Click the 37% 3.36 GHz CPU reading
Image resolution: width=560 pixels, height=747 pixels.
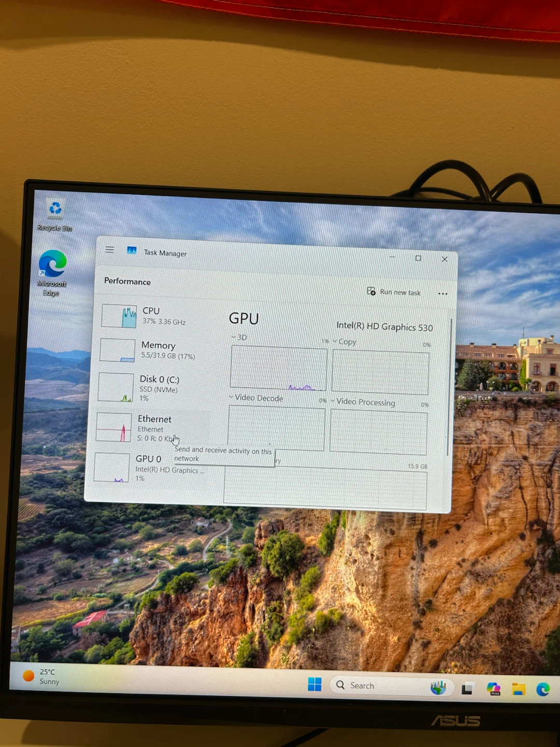click(x=164, y=322)
